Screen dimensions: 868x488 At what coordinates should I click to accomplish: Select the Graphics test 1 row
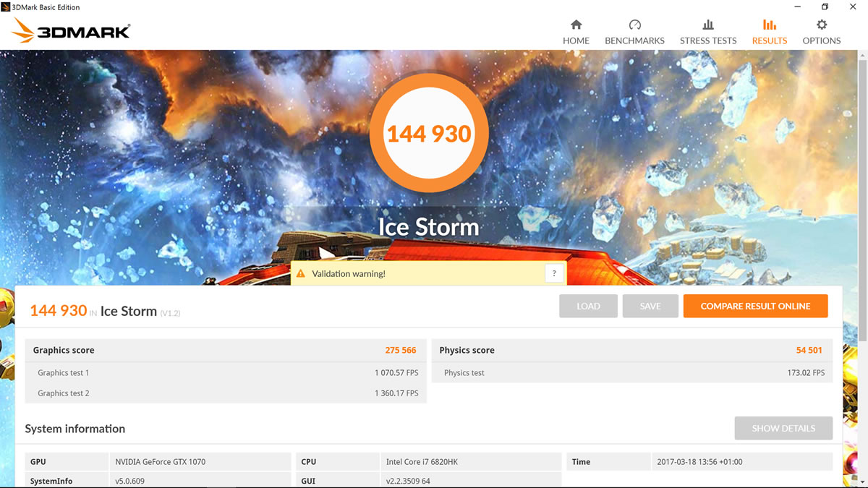[226, 373]
